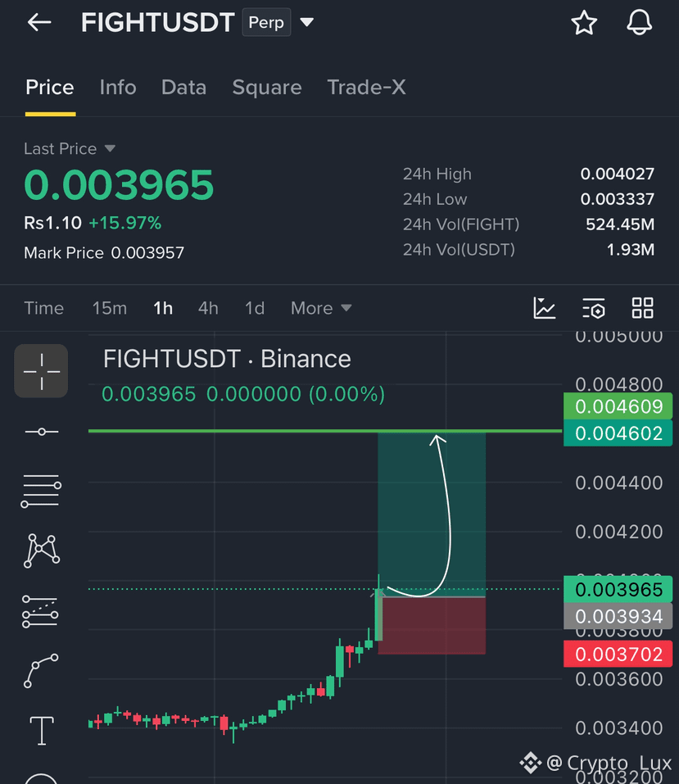The height and width of the screenshot is (784, 679).
Task: Click the 0.003934 entry price label
Action: click(x=618, y=616)
